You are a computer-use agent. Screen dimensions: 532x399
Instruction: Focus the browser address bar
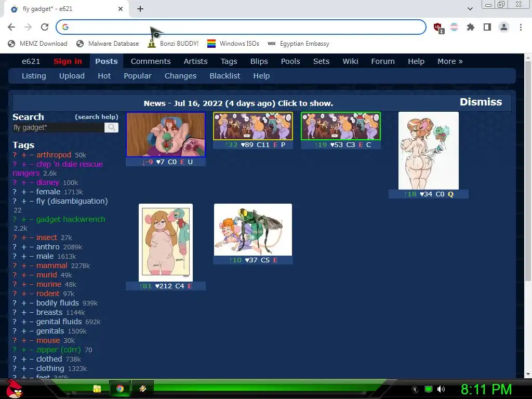241,27
